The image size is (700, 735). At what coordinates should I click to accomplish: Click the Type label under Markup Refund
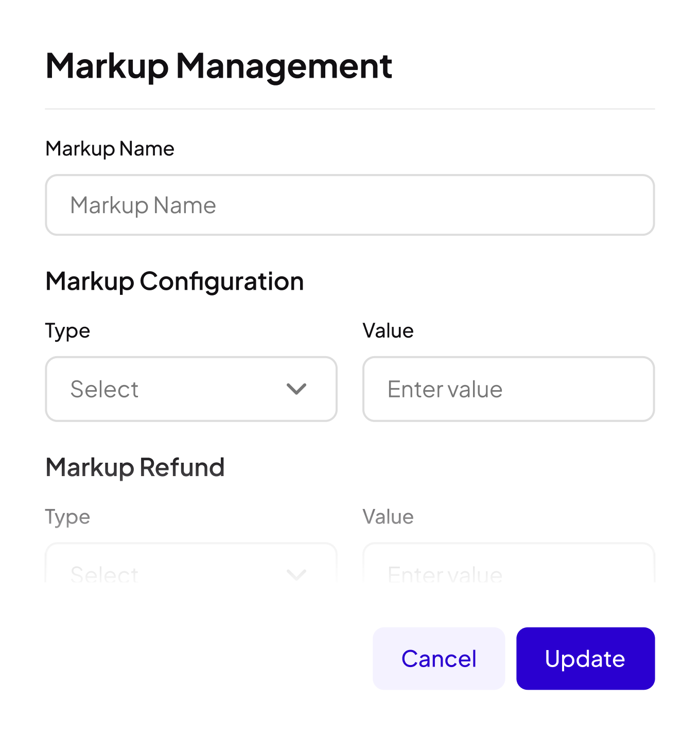[67, 517]
